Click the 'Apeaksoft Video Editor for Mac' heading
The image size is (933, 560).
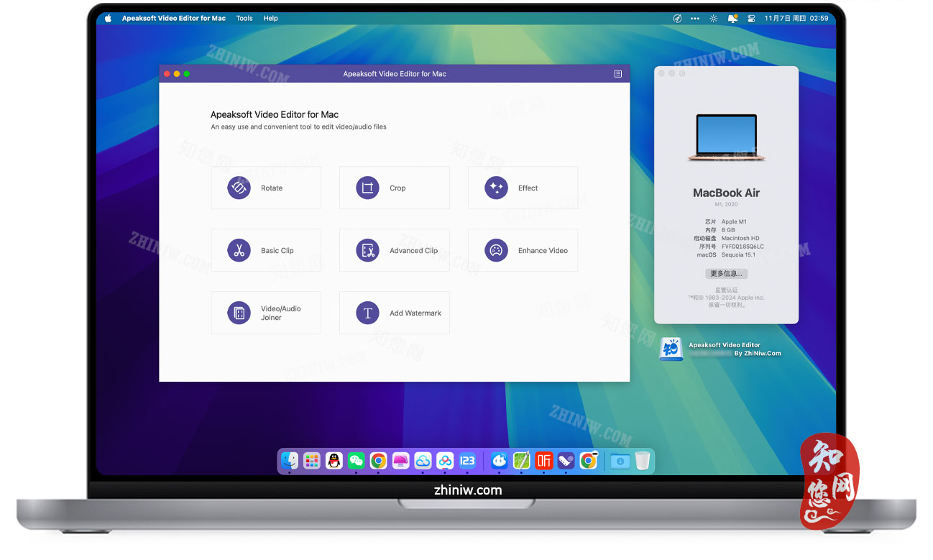pyautogui.click(x=275, y=114)
